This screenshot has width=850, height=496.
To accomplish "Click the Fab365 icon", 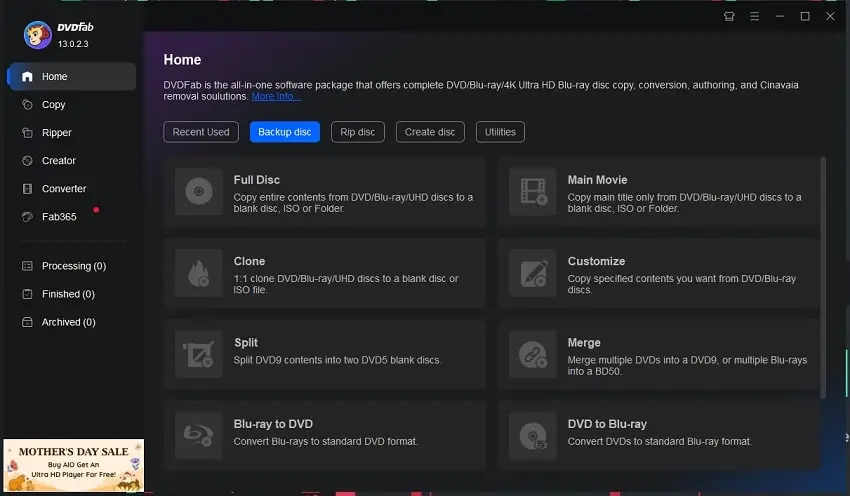I will (27, 217).
